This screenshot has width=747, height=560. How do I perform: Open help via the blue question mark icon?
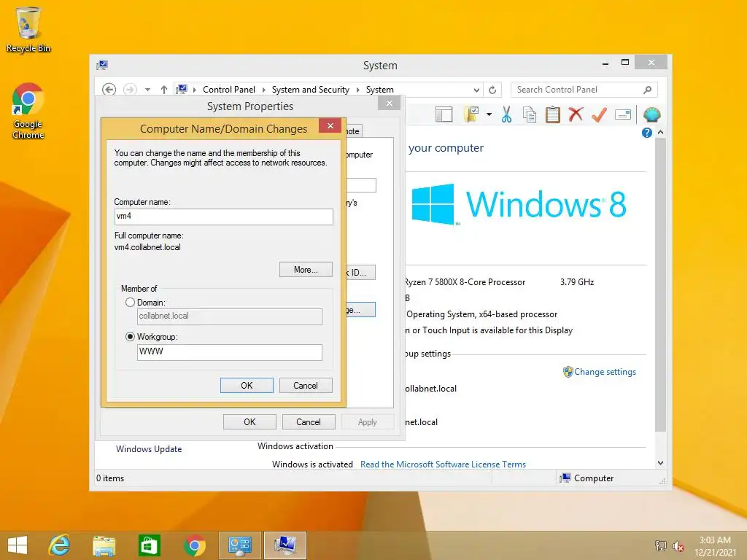tap(646, 133)
